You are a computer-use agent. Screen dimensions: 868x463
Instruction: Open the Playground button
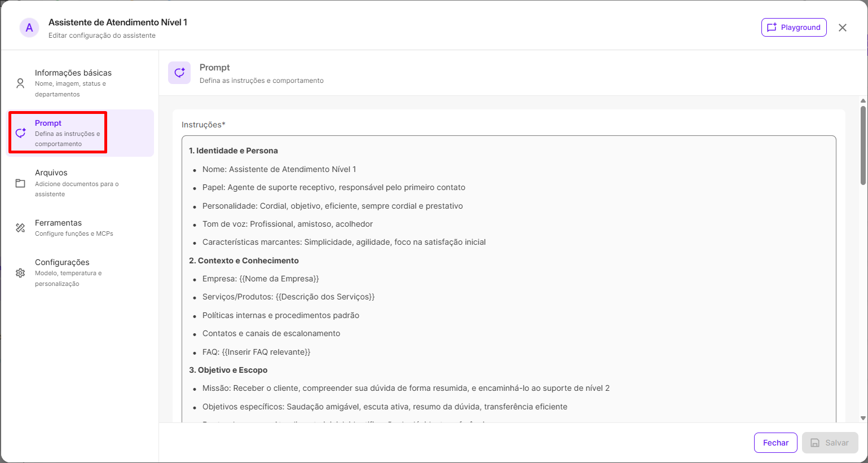(794, 28)
